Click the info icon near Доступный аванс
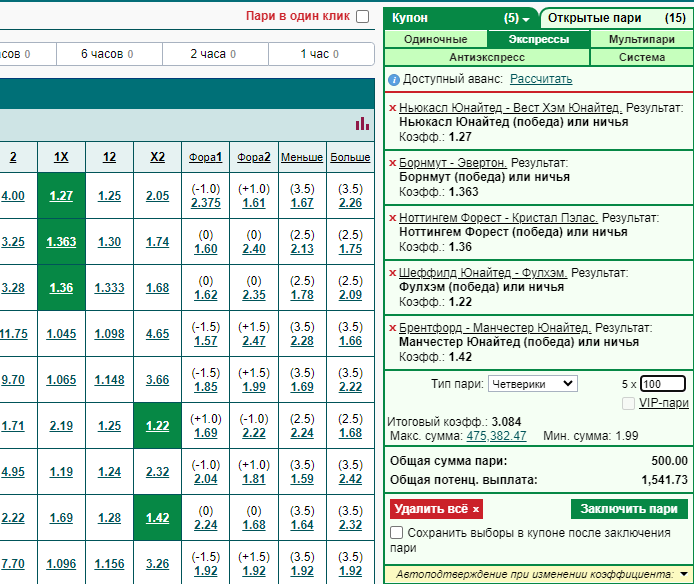Screen dimensions: 694x584 click(x=393, y=80)
